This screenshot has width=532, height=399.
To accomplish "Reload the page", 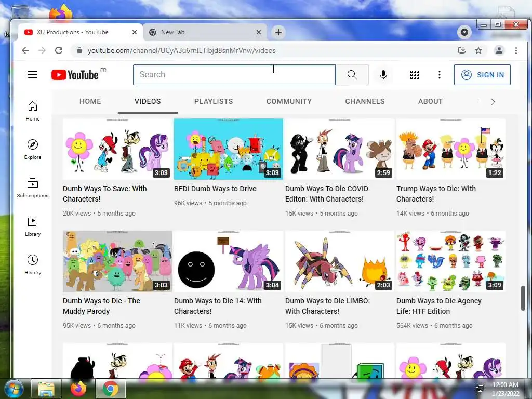I will point(59,50).
